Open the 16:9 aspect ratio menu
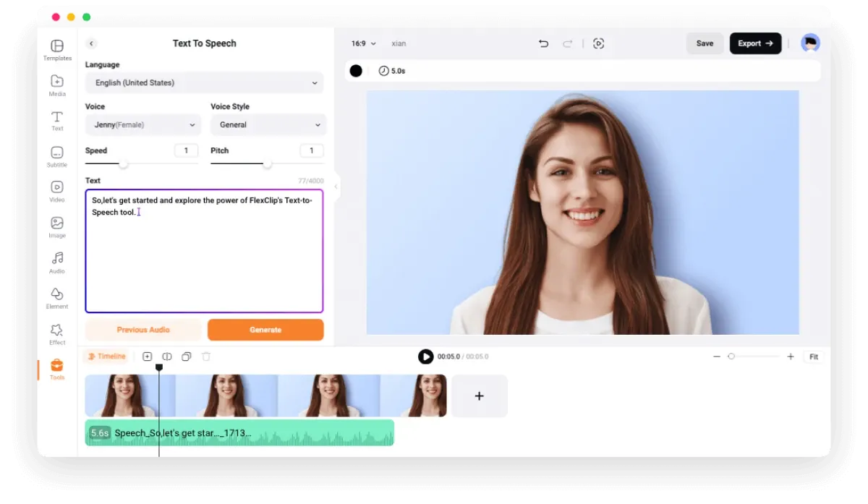 pos(363,43)
